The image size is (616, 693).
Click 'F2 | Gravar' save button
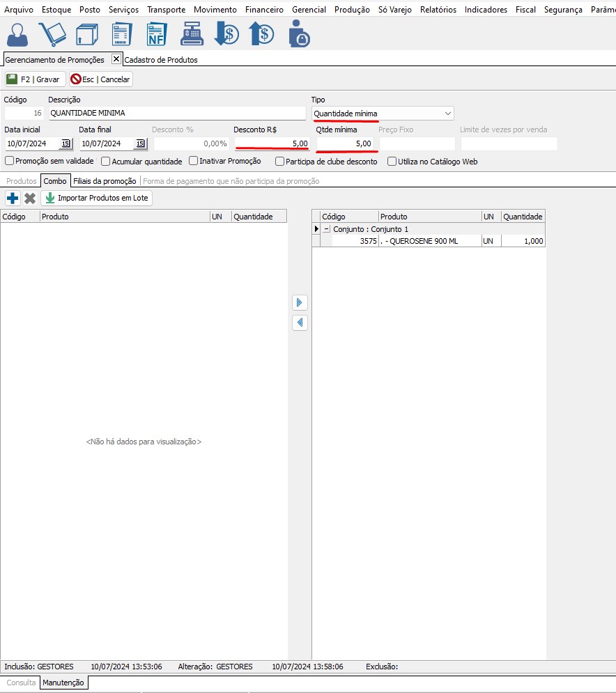(x=35, y=79)
